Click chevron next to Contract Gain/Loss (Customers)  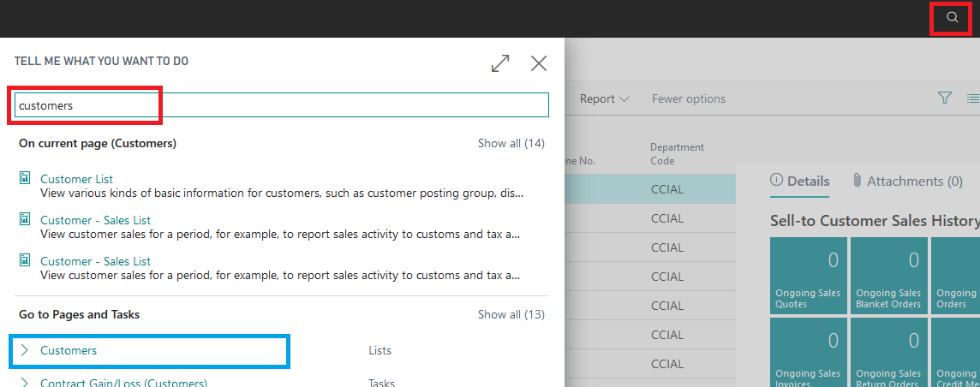click(24, 383)
